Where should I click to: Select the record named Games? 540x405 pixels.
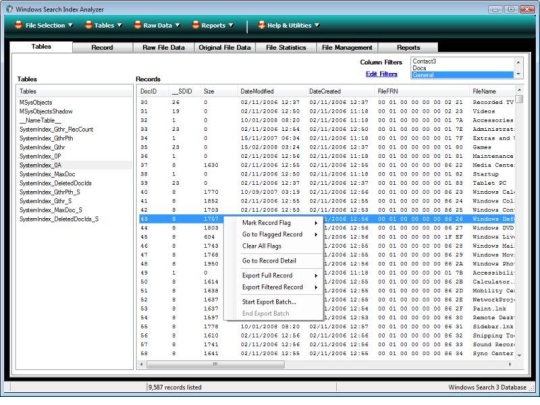tap(326, 147)
